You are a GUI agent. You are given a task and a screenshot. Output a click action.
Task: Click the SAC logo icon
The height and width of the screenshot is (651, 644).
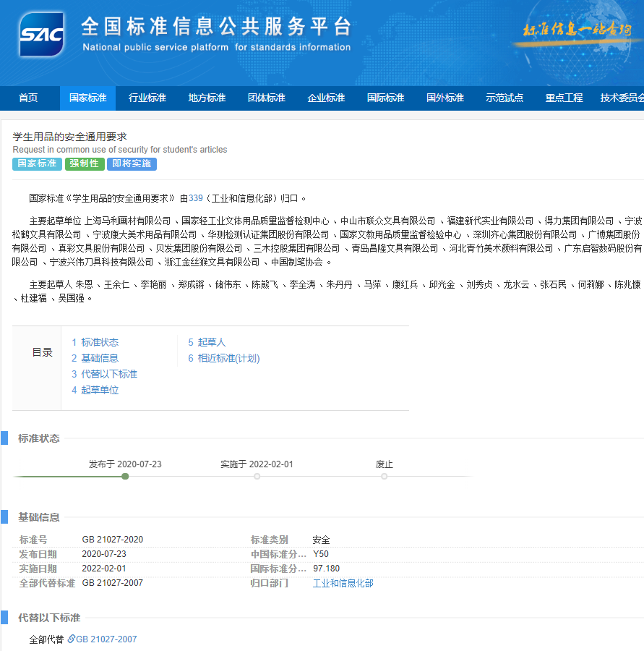(41, 35)
